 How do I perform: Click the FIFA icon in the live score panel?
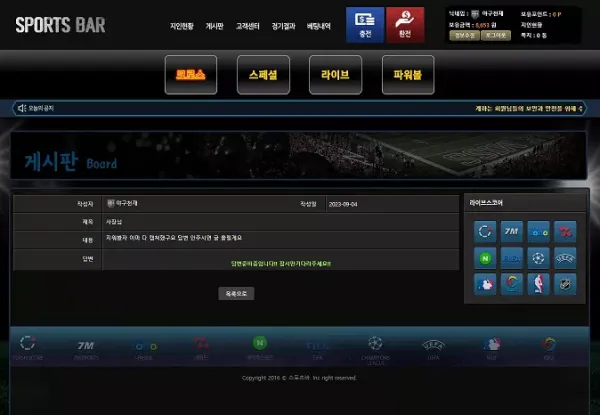(x=512, y=258)
